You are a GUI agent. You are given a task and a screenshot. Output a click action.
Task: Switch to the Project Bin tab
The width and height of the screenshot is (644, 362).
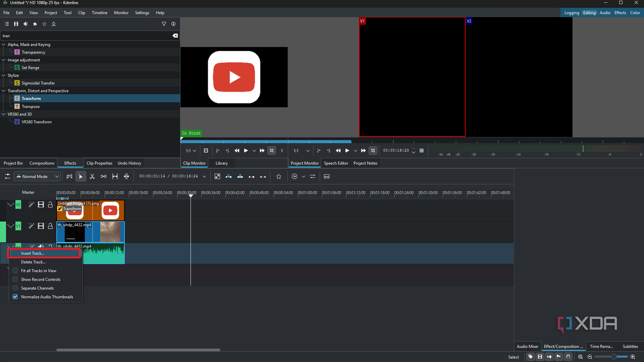[x=13, y=163]
